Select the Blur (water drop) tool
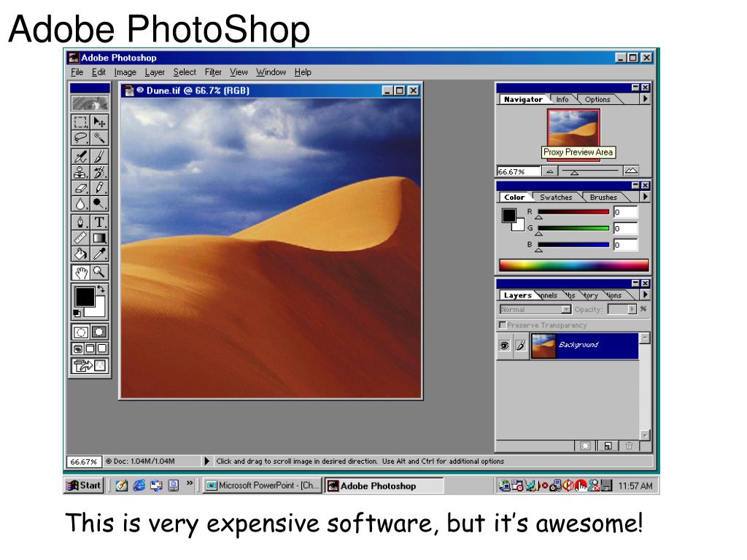Image resolution: width=747 pixels, height=560 pixels. (80, 203)
